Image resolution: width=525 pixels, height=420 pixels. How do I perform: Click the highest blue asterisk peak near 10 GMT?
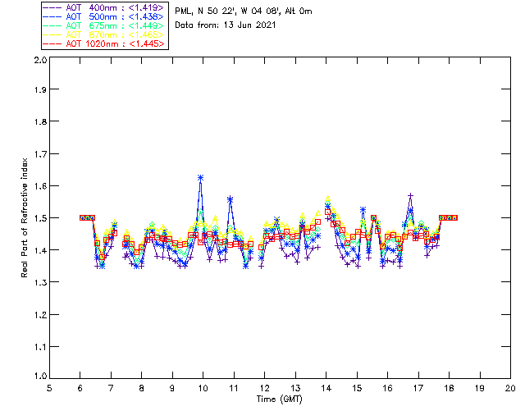pyautogui.click(x=200, y=178)
